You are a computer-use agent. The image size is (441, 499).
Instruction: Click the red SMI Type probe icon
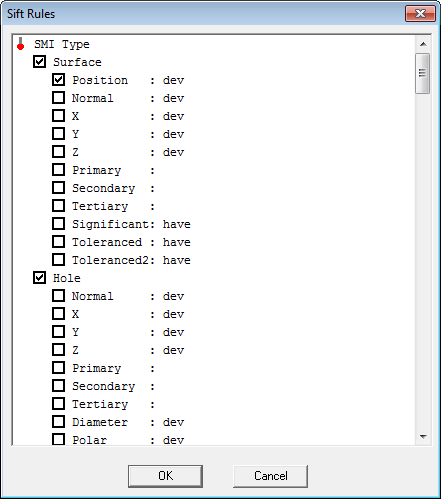(x=21, y=44)
